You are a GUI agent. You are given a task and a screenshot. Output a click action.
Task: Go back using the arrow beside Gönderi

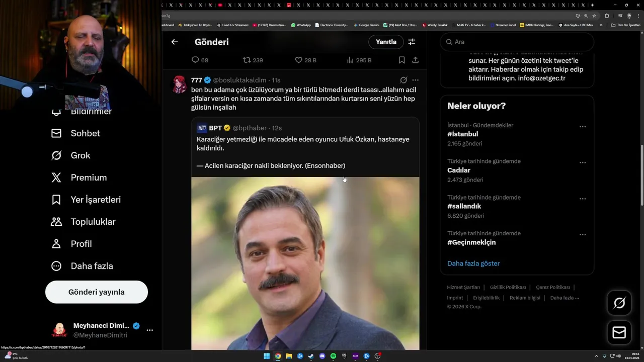(175, 42)
